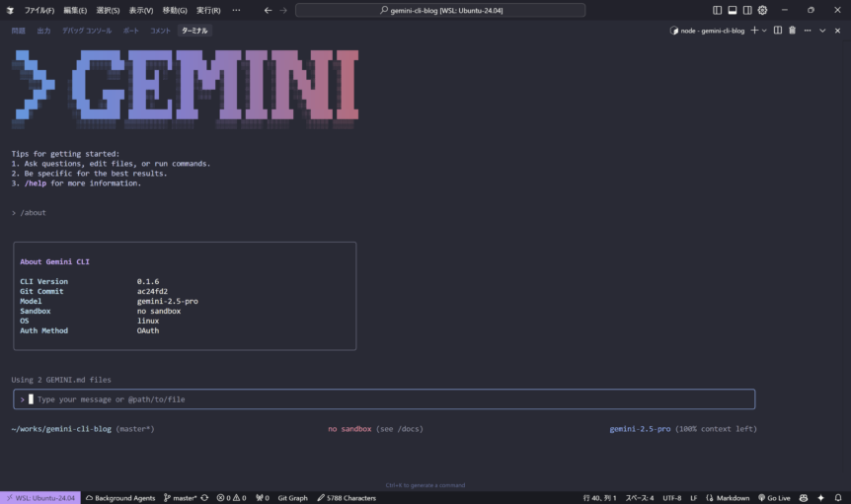Viewport: 851px width, 504px height.
Task: Click the Using 2 GEMINI.md files text
Action: (x=61, y=380)
